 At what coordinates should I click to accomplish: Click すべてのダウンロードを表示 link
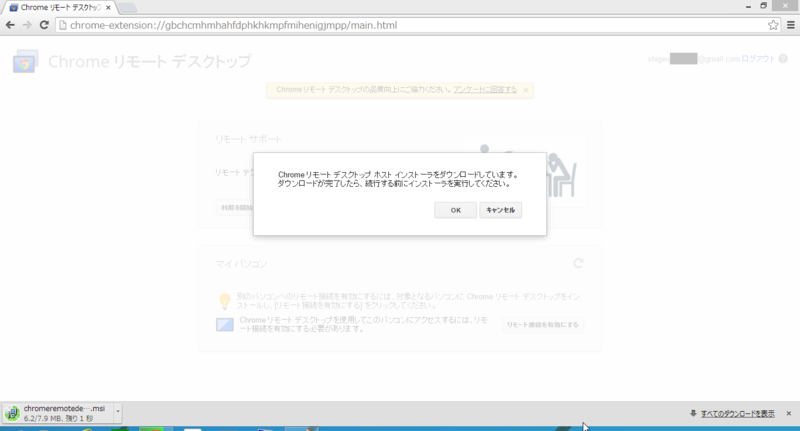coord(737,414)
